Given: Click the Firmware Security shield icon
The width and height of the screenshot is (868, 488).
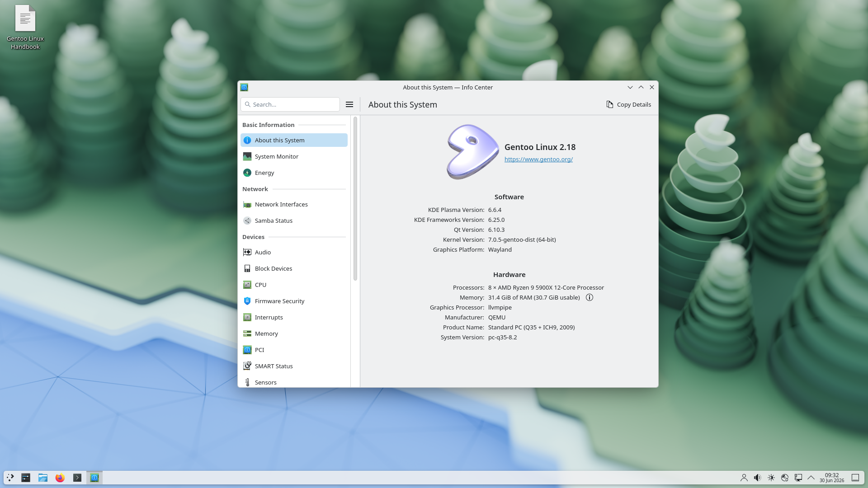Looking at the screenshot, I should pos(247,301).
